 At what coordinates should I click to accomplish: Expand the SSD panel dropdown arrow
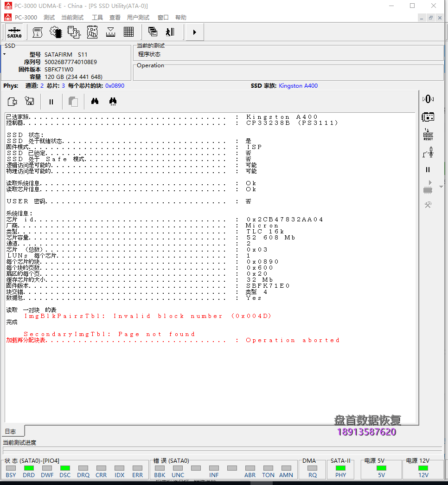[5, 54]
